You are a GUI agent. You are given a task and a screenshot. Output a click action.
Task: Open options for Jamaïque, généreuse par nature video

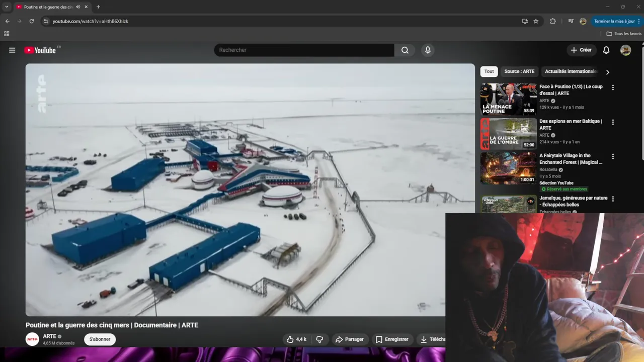613,199
